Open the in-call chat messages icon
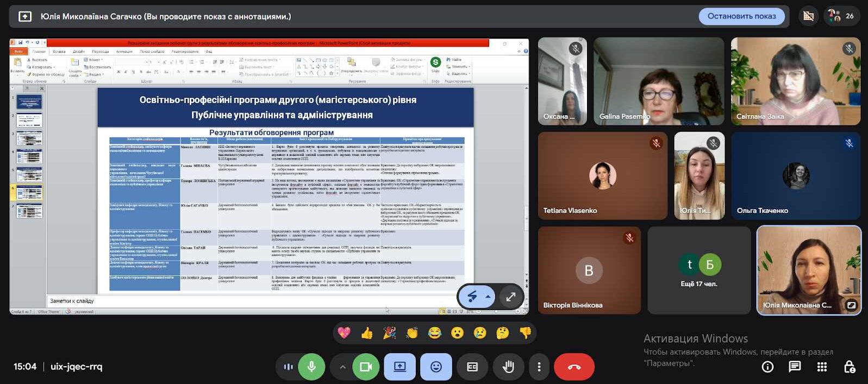 pos(795,367)
